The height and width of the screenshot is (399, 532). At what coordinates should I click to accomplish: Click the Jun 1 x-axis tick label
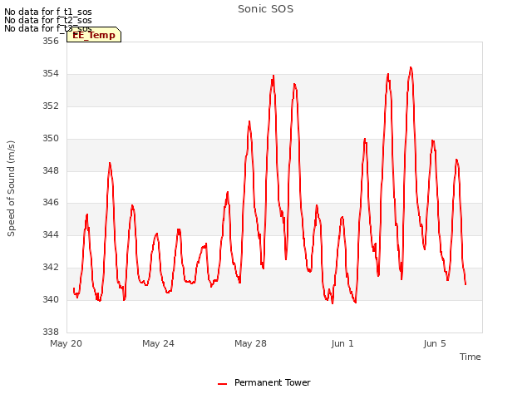(x=342, y=343)
